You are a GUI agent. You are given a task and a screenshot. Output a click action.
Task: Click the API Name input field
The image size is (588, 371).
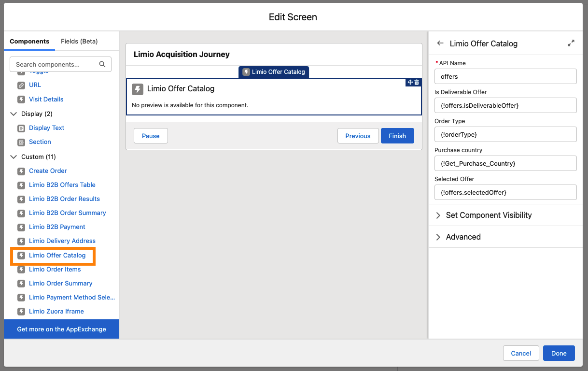[505, 76]
